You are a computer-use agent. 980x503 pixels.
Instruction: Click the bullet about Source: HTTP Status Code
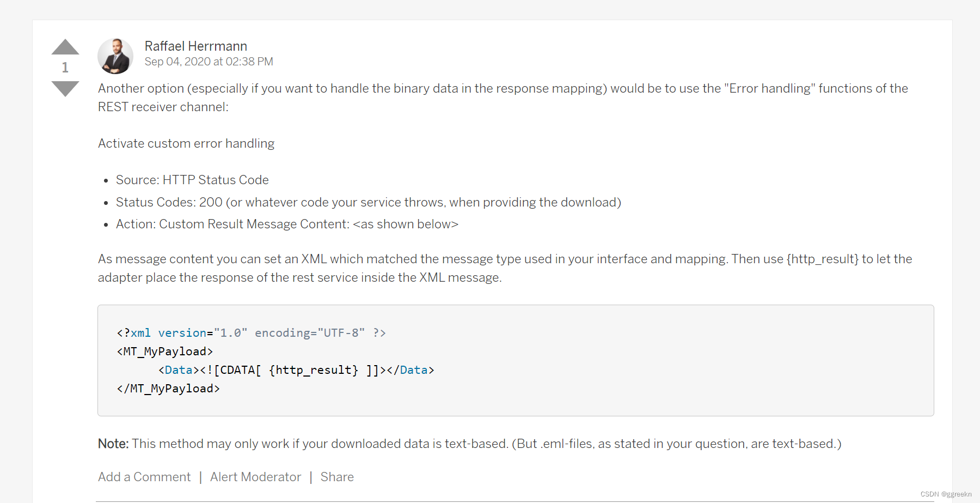(192, 180)
